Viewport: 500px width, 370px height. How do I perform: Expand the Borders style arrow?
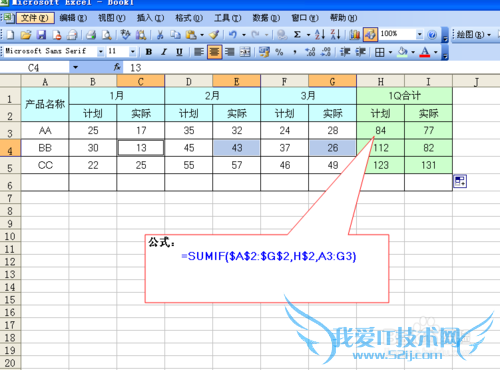pyautogui.click(x=390, y=52)
